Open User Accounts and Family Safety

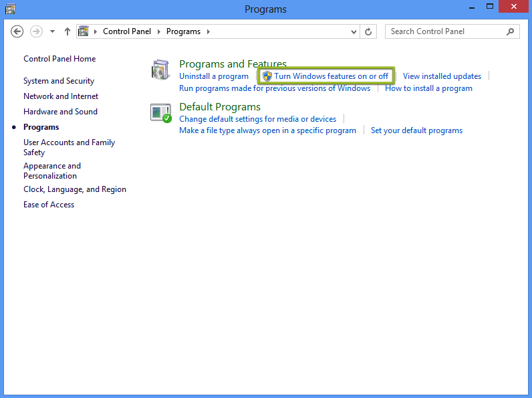coord(70,147)
